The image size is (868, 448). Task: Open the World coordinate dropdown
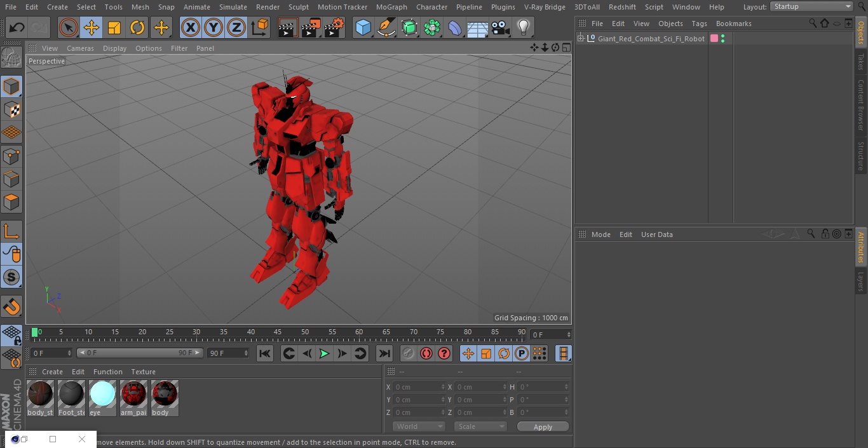click(x=419, y=426)
